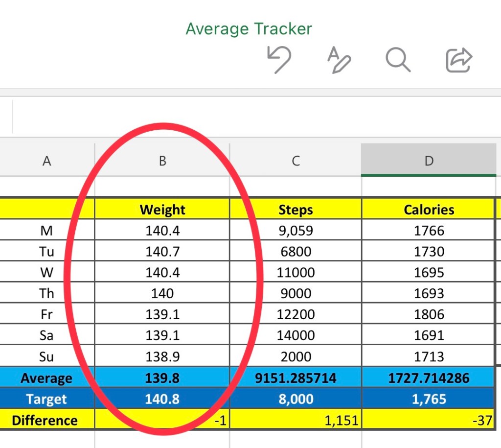Viewport: 501px width, 448px height.
Task: Select the Difference row label cell
Action: [x=45, y=420]
